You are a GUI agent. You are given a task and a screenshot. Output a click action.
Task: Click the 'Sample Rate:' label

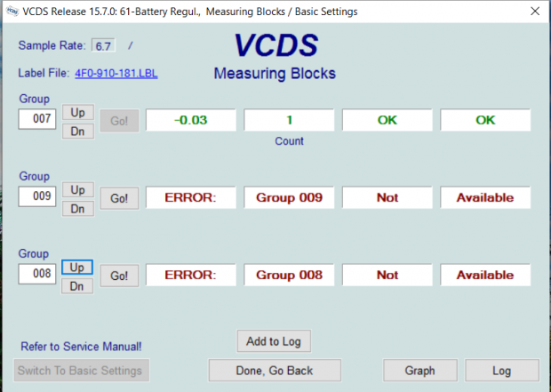click(x=52, y=45)
